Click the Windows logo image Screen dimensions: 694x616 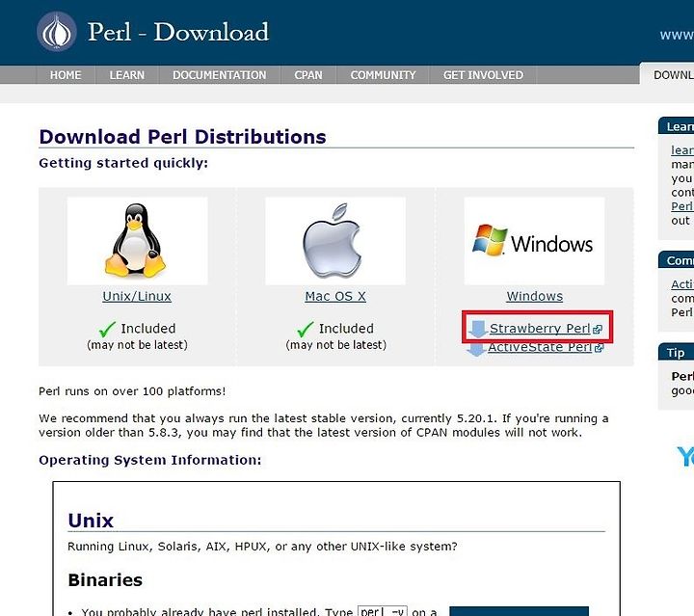click(x=534, y=241)
